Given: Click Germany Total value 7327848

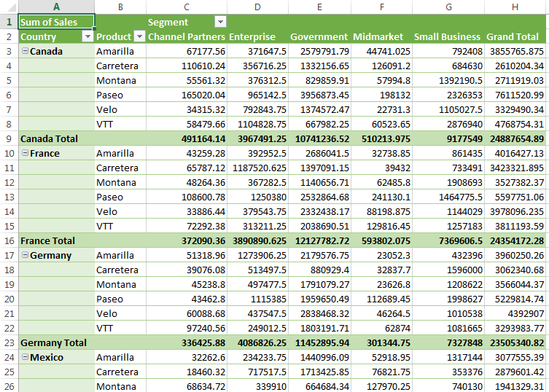Looking at the screenshot, I should pyautogui.click(x=448, y=342).
